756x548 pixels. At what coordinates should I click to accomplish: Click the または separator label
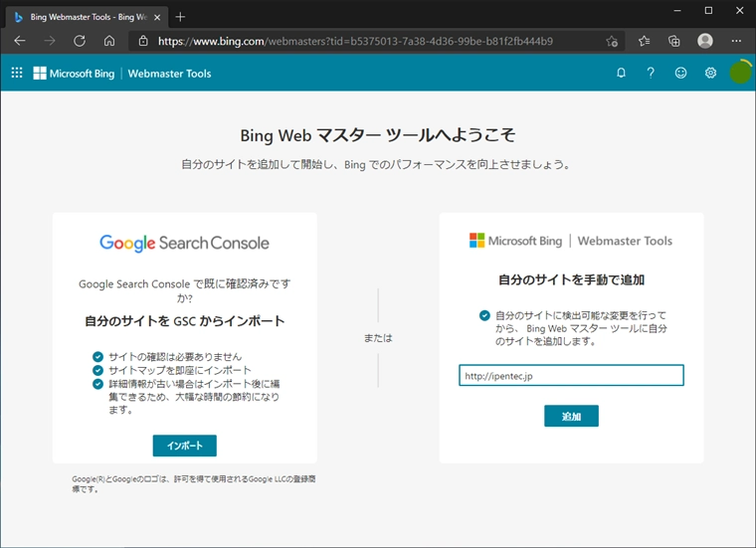tap(378, 338)
